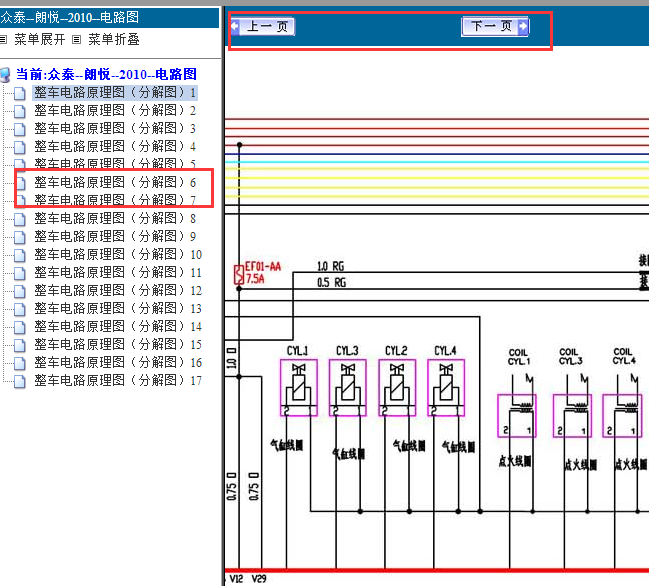This screenshot has height=586, width=649.
Task: Click the CYL.1 injector symbol
Action: coord(299,388)
